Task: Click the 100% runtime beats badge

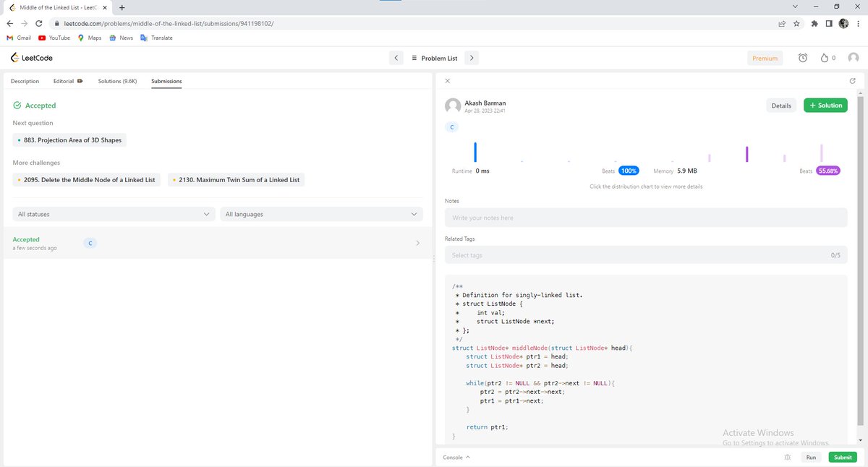Action: click(x=629, y=171)
